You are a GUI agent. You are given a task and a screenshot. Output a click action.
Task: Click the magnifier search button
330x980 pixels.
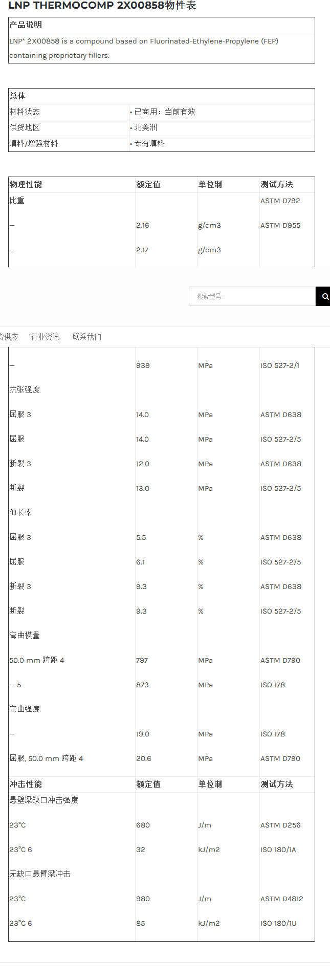point(323,296)
